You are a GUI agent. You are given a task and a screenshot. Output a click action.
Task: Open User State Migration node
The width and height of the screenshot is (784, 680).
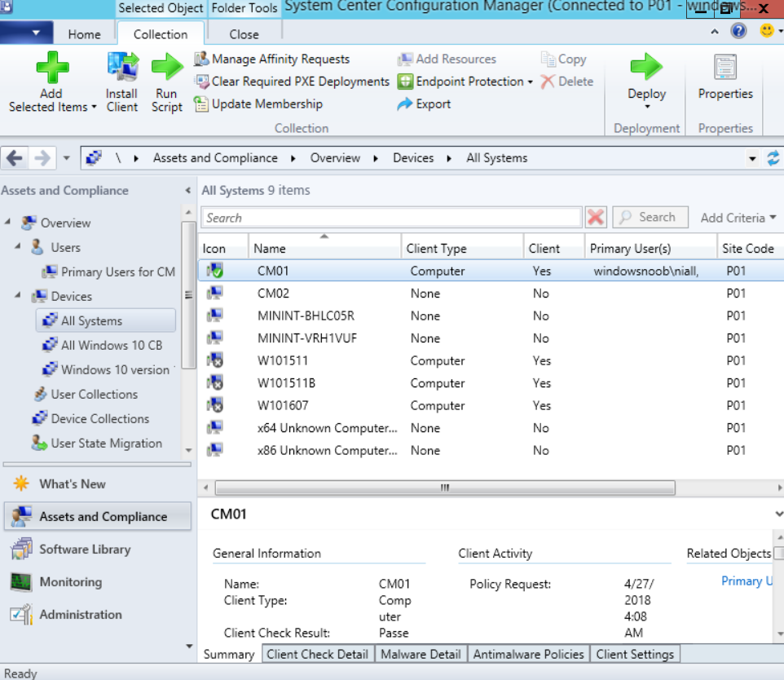[97, 444]
